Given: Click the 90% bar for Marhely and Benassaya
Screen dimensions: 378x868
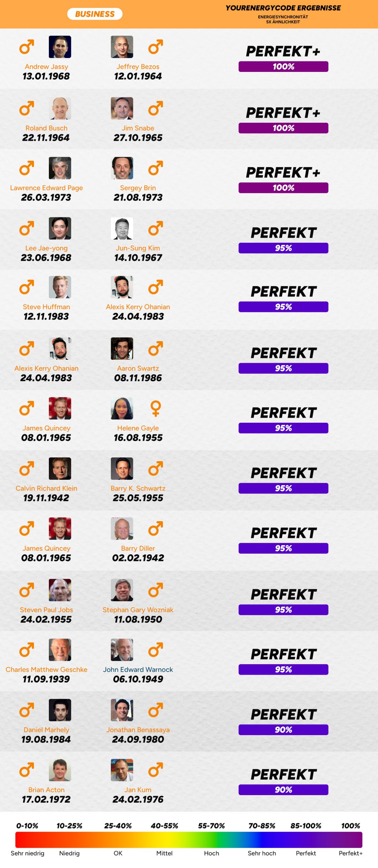Looking at the screenshot, I should pos(283,730).
